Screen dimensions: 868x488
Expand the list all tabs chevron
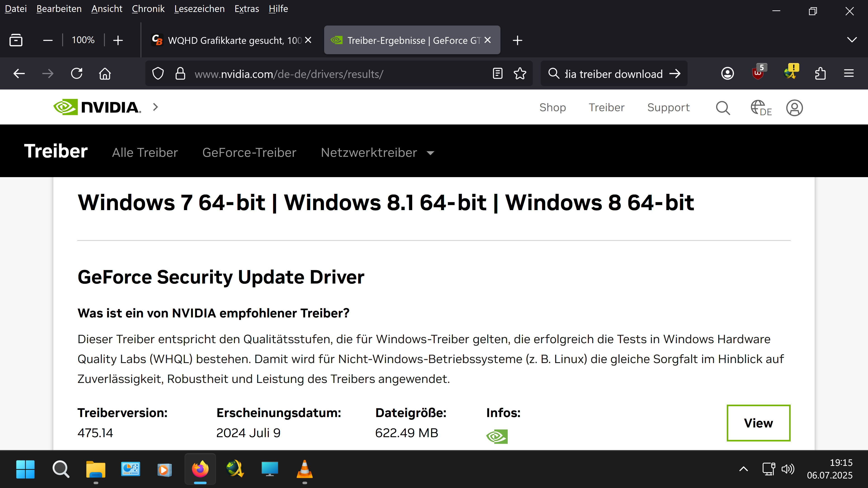coord(852,40)
